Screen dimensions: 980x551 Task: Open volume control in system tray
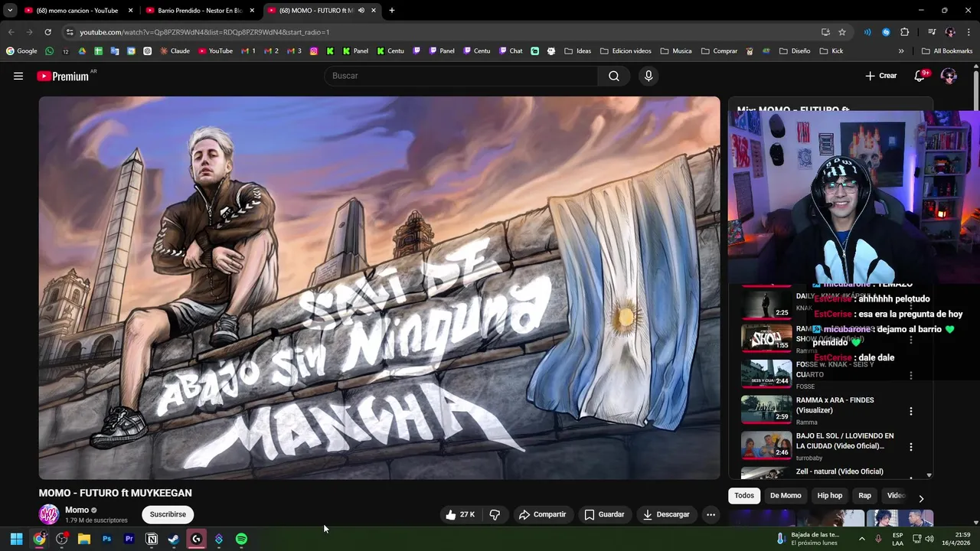929,539
